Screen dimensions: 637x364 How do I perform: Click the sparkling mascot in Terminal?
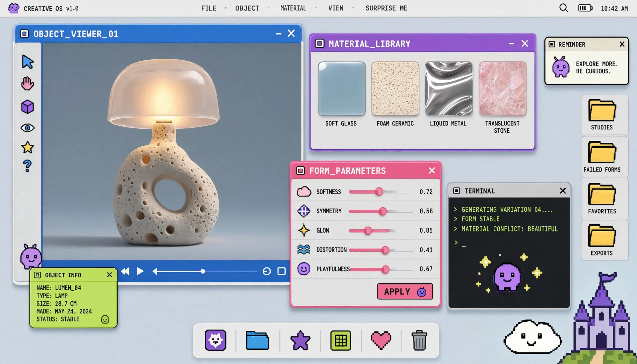click(507, 277)
